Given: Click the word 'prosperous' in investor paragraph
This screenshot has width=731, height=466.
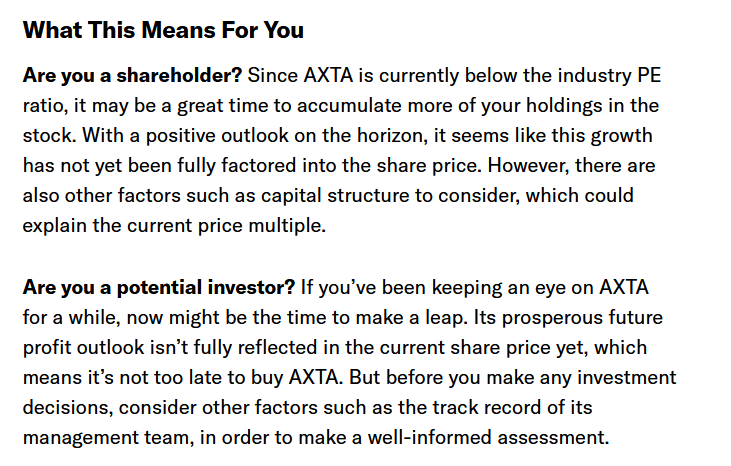Looking at the screenshot, I should (552, 318).
